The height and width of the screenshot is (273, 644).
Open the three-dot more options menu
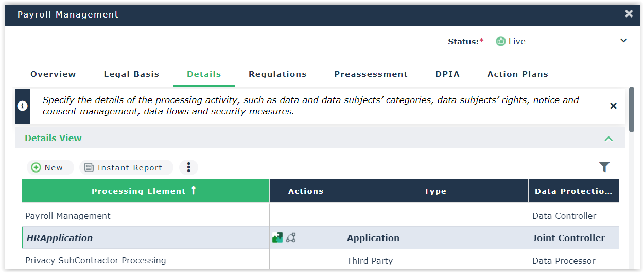tap(188, 167)
